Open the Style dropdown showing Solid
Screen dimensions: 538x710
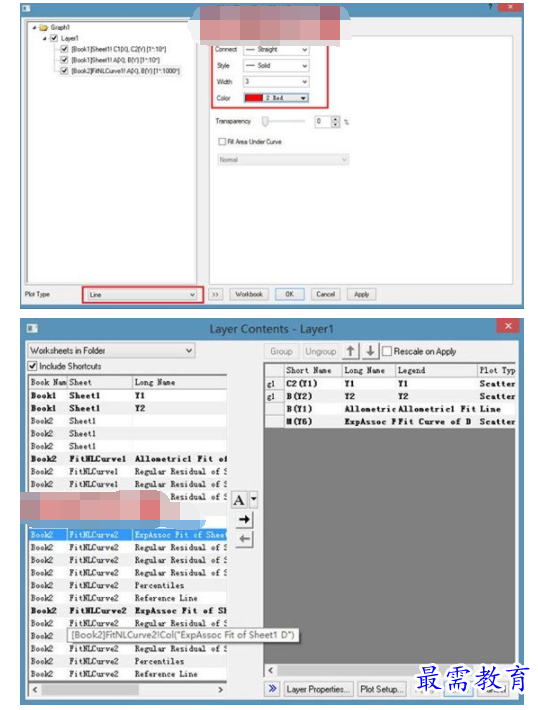tap(276, 66)
